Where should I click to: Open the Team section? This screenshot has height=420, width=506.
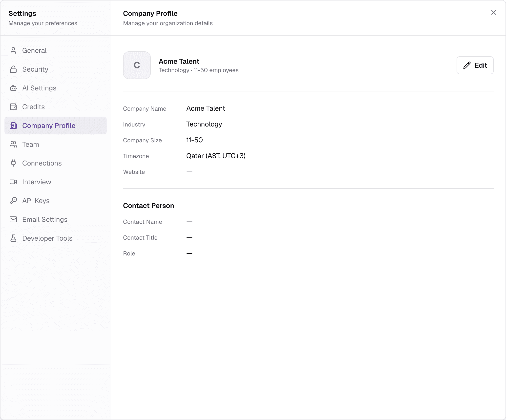(56, 144)
